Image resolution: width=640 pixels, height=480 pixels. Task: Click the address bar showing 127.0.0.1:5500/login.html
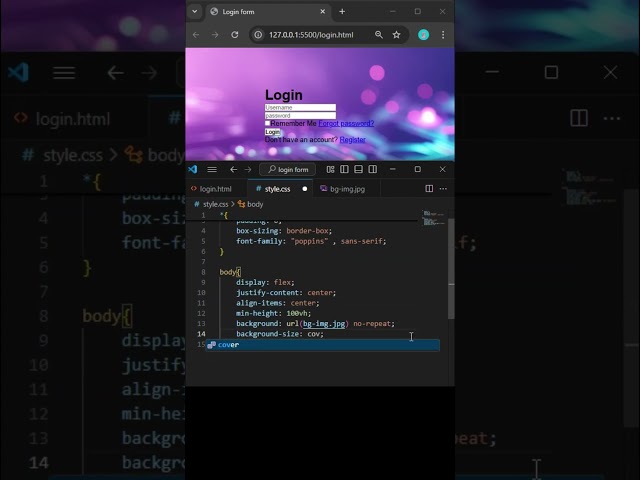(311, 35)
